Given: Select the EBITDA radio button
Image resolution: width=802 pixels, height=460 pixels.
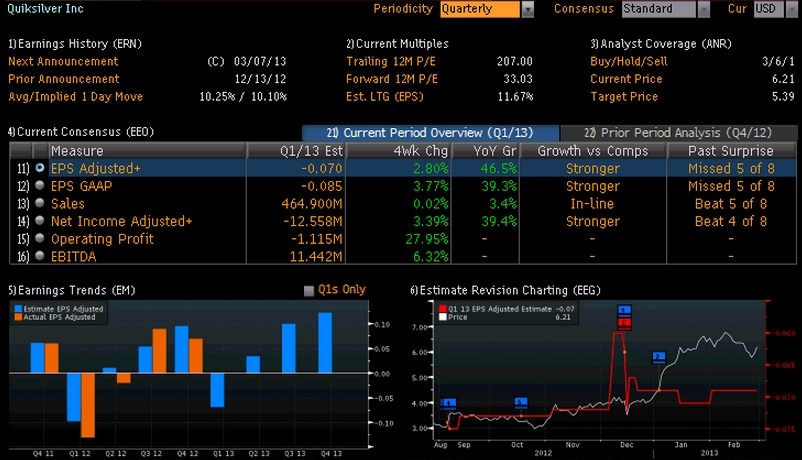Looking at the screenshot, I should 40,256.
